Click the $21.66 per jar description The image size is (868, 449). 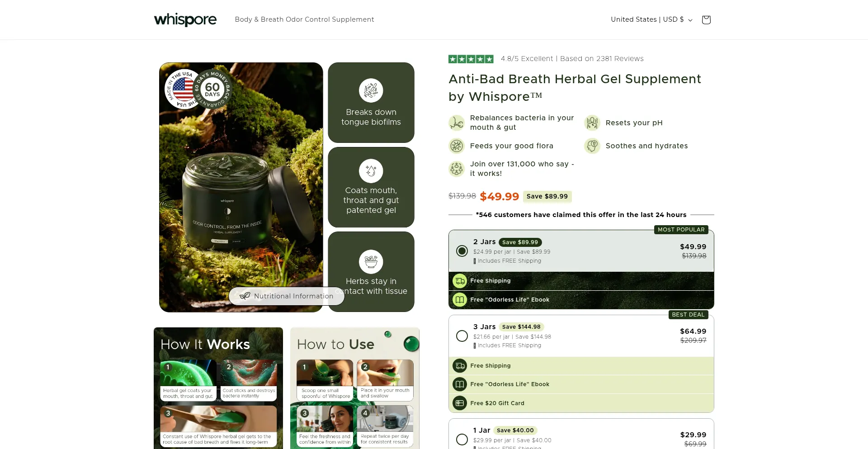[x=512, y=337]
